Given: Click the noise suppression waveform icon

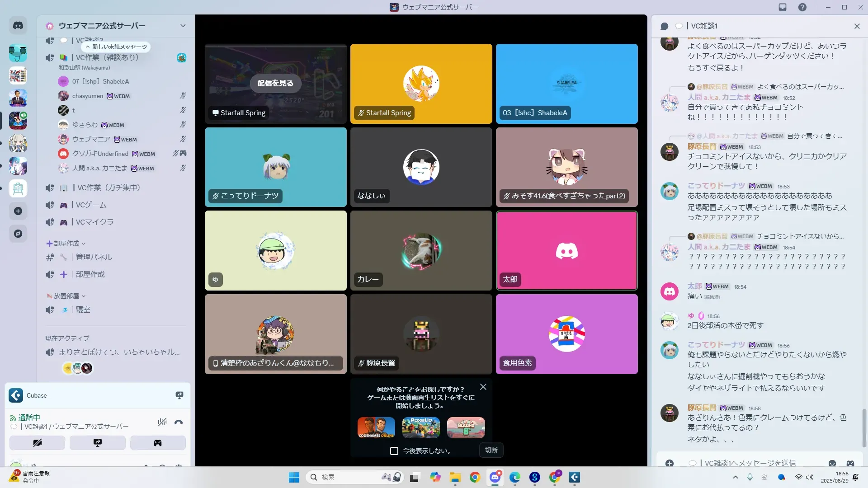Looking at the screenshot, I should pyautogui.click(x=162, y=422).
